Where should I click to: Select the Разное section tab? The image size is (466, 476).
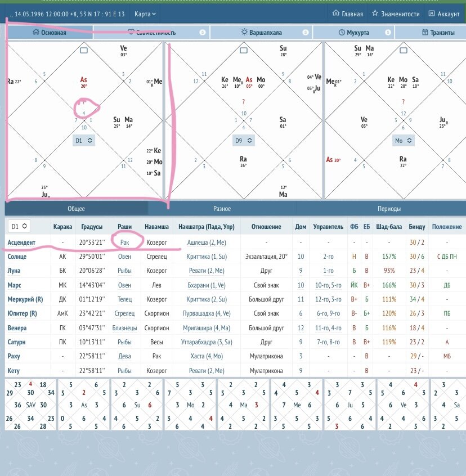coord(222,209)
